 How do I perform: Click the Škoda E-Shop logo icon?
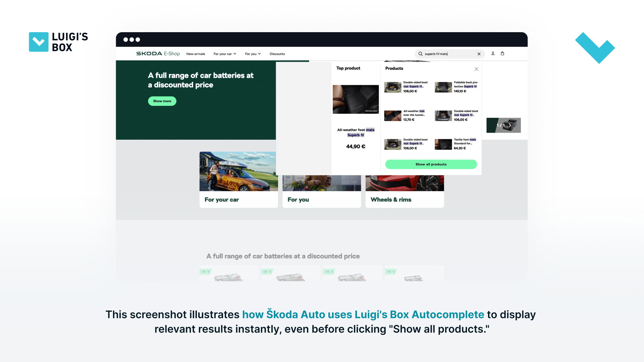click(x=157, y=54)
